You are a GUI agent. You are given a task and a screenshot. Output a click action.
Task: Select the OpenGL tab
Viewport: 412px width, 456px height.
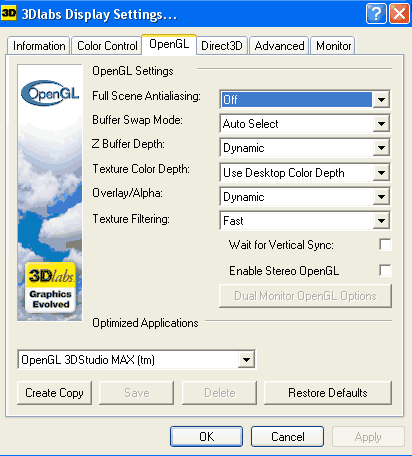tap(169, 44)
